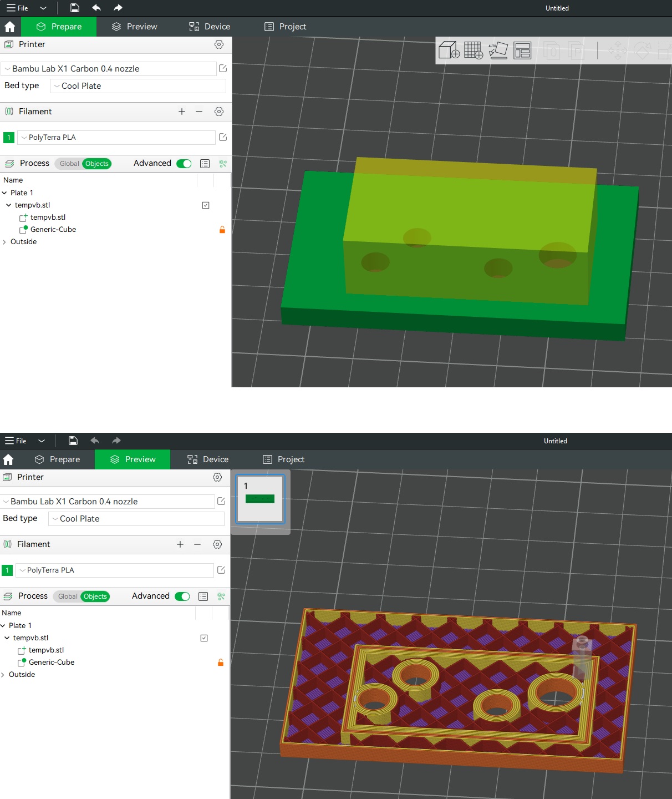Click the Redo arrow in the Preview-view window
Viewport: 672px width, 799px height.
pos(116,441)
